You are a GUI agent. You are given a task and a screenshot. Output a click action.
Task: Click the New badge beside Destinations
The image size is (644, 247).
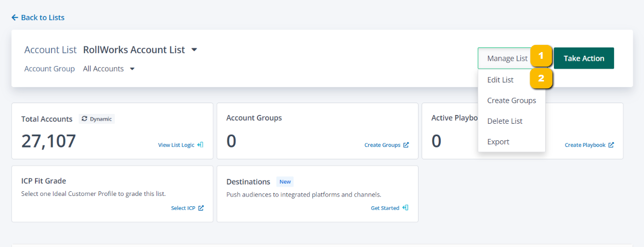[285, 182]
